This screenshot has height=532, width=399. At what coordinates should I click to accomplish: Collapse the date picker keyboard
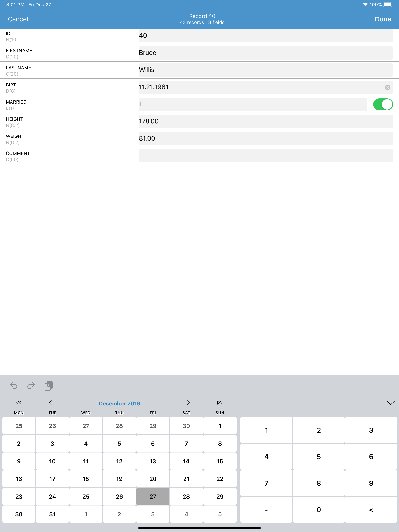click(391, 403)
